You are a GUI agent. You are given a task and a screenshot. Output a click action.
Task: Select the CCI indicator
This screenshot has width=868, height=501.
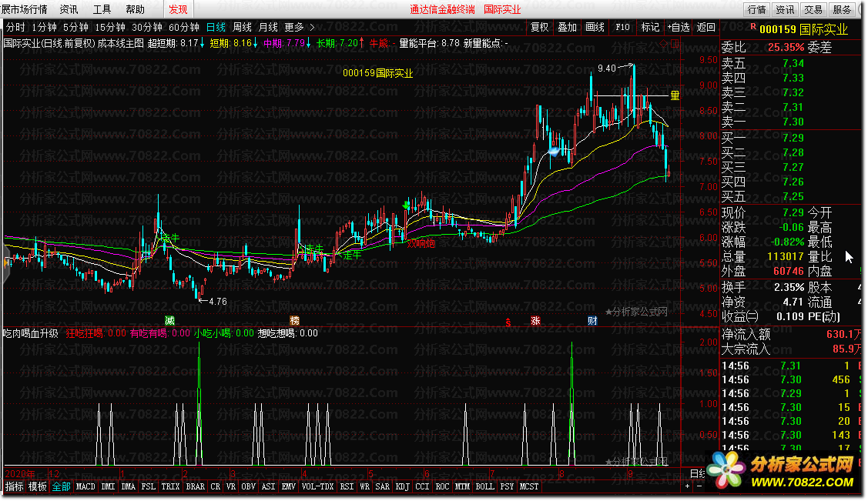click(422, 486)
